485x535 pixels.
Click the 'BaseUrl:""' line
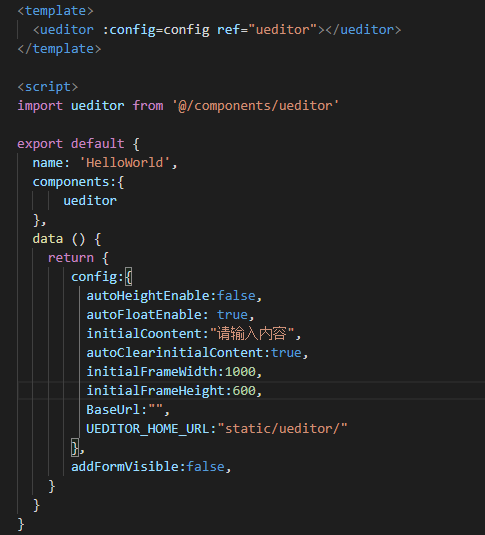click(128, 410)
